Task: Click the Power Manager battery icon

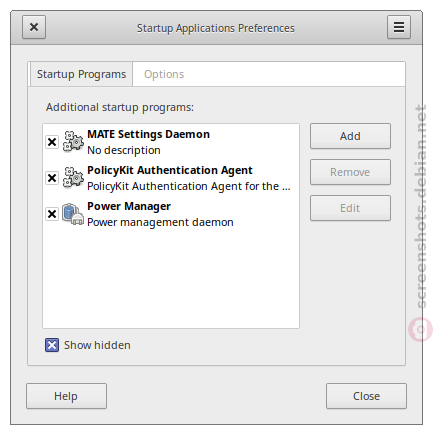Action: 73,214
